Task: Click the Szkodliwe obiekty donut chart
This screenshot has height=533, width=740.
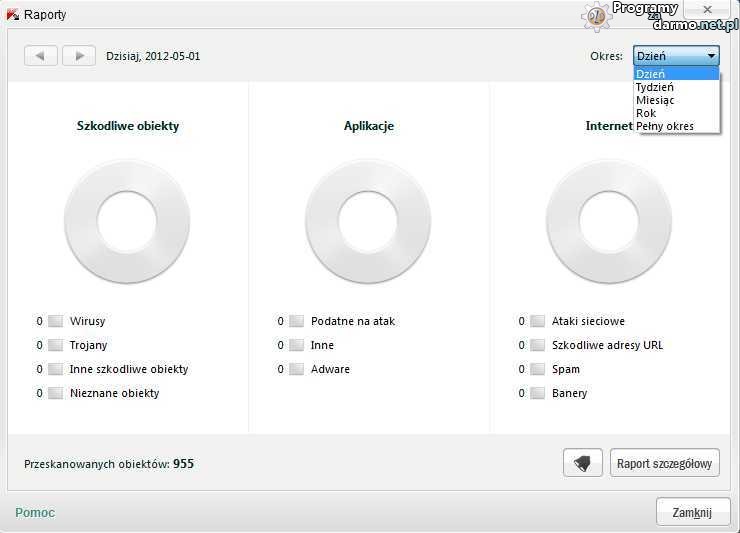Action: click(127, 221)
